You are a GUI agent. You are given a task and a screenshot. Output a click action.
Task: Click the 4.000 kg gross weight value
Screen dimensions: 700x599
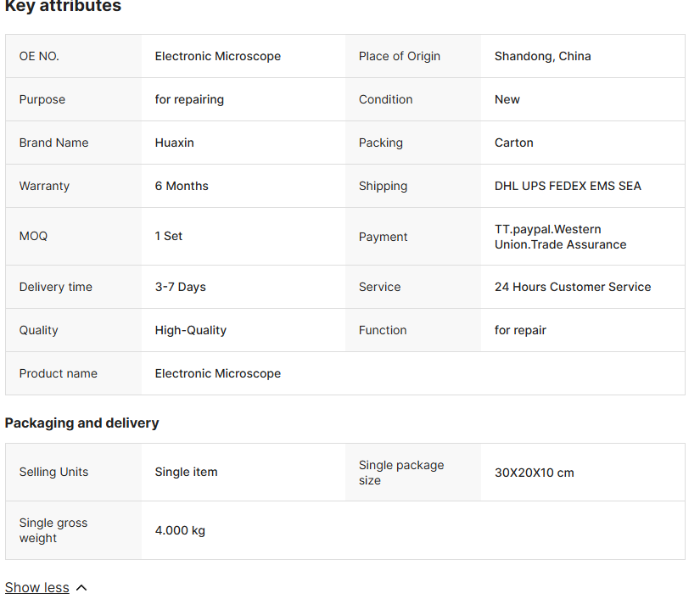pos(180,530)
